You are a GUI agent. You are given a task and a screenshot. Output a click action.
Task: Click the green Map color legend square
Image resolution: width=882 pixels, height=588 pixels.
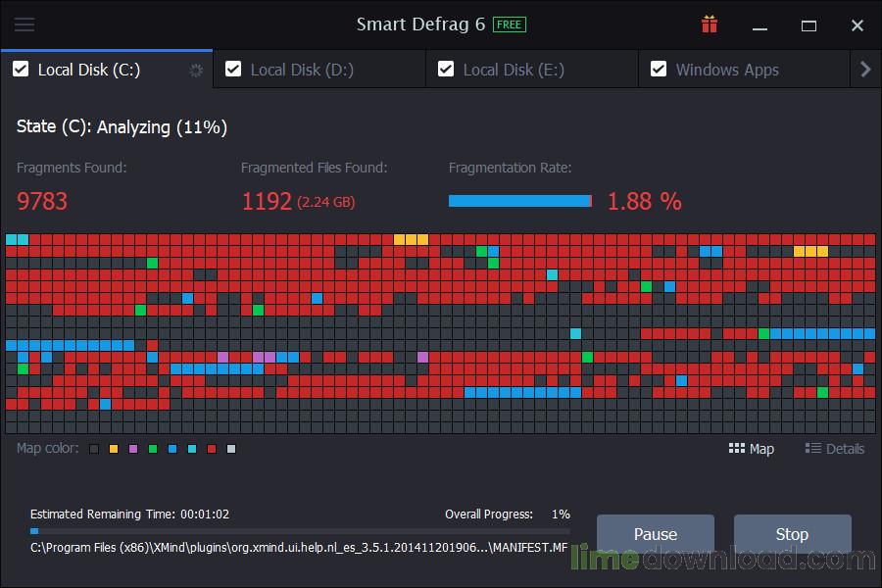click(x=153, y=449)
